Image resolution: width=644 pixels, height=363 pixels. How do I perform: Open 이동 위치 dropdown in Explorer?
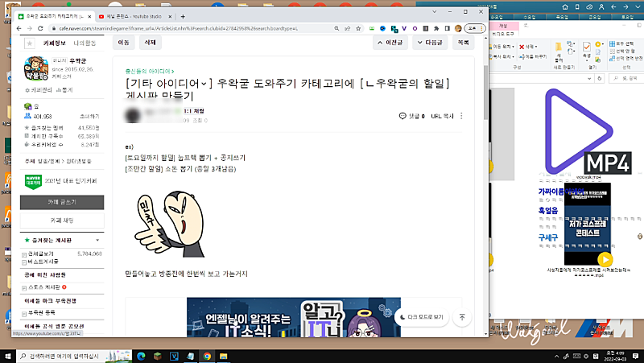click(x=502, y=47)
